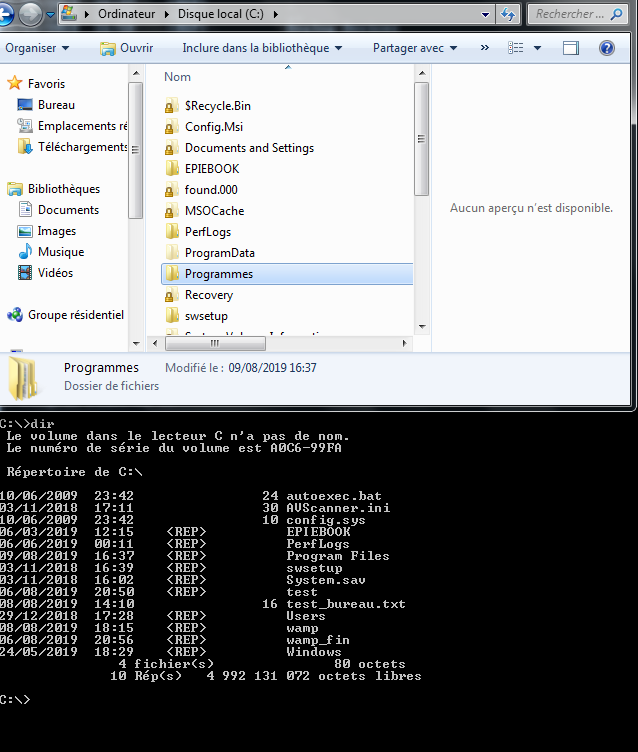The height and width of the screenshot is (752, 638).
Task: Select the locked MSOCache folder
Action: pos(214,211)
